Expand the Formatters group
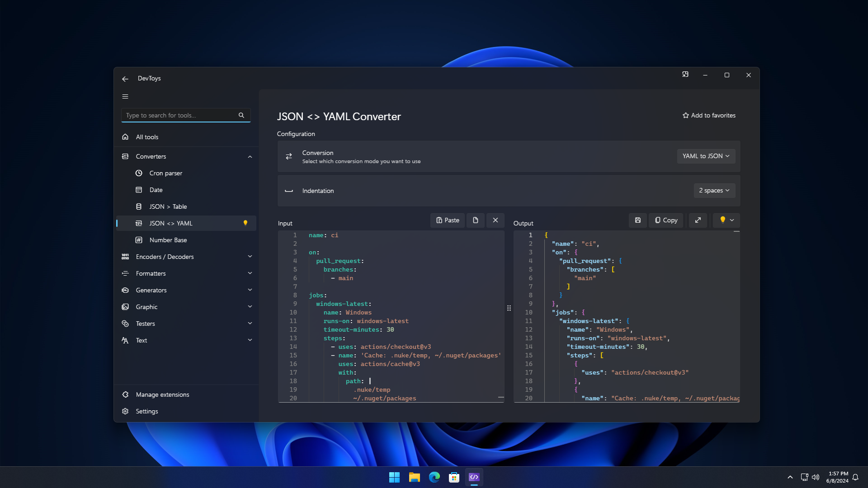The width and height of the screenshot is (868, 488). point(186,273)
